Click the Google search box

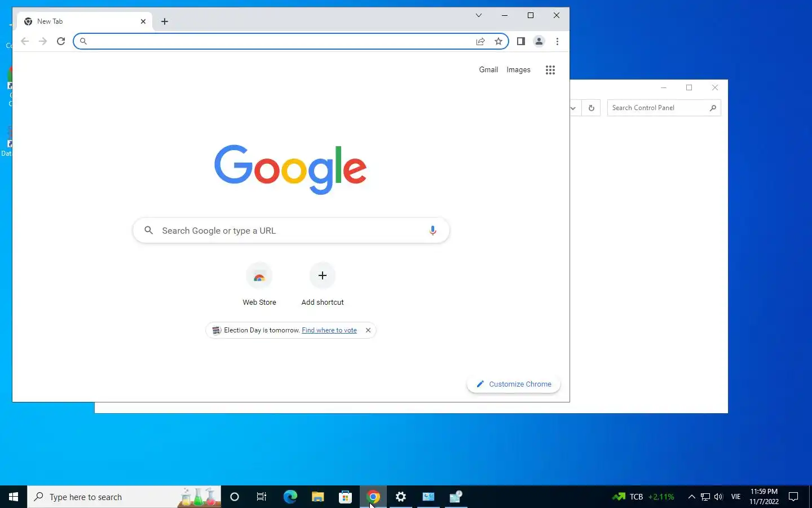click(291, 230)
